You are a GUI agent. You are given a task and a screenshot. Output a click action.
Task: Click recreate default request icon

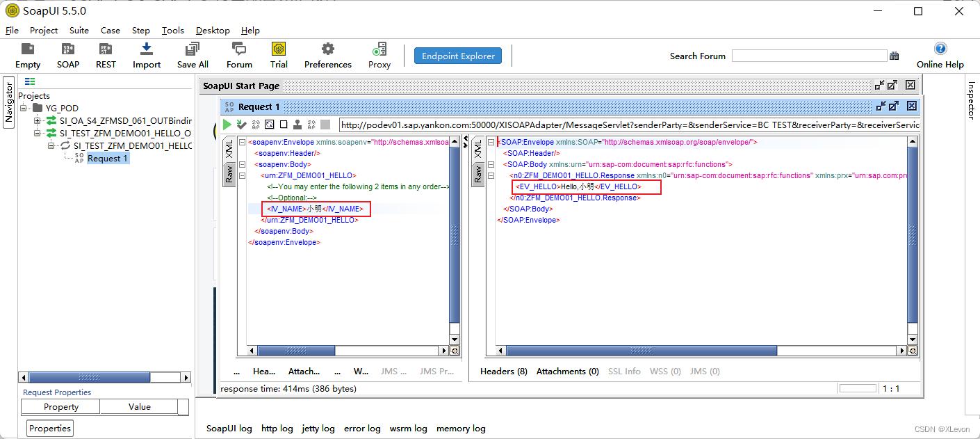[270, 125]
